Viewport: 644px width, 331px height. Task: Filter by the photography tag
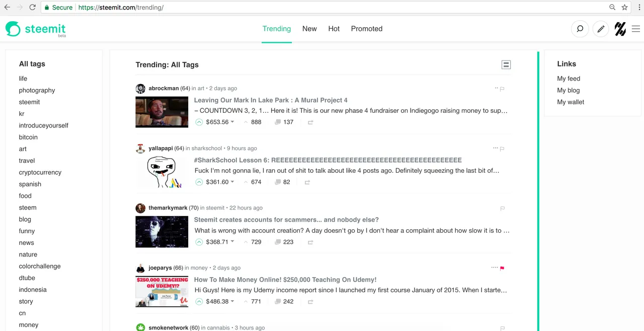pyautogui.click(x=37, y=90)
